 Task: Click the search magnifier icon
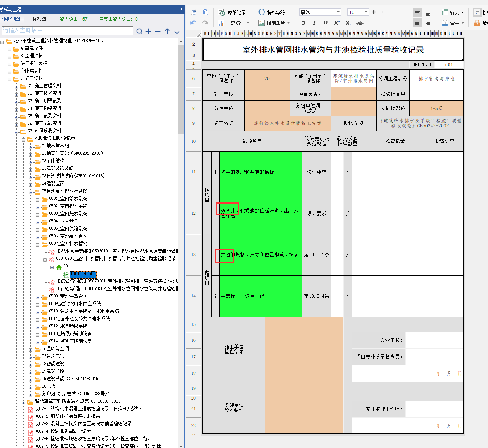coord(139,31)
